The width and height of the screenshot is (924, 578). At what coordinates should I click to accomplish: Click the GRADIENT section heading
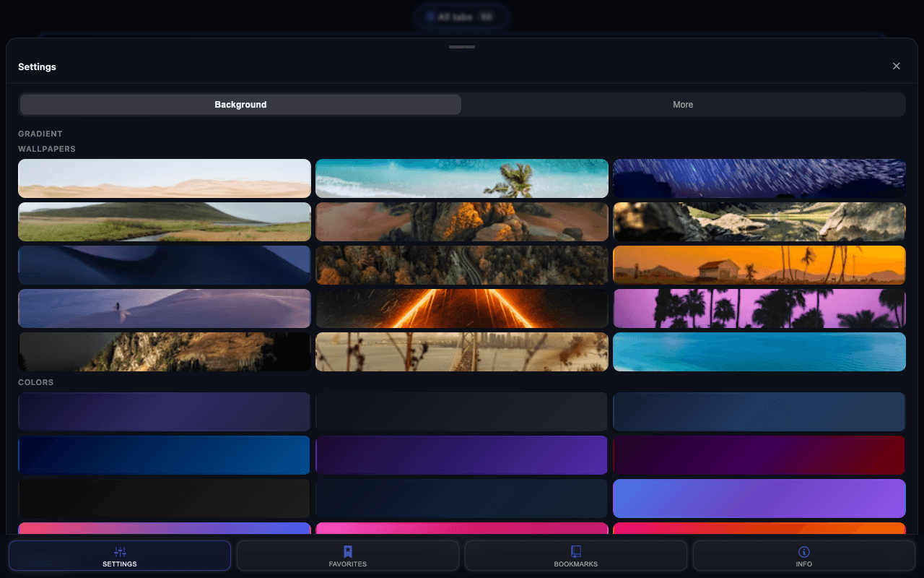pyautogui.click(x=40, y=134)
